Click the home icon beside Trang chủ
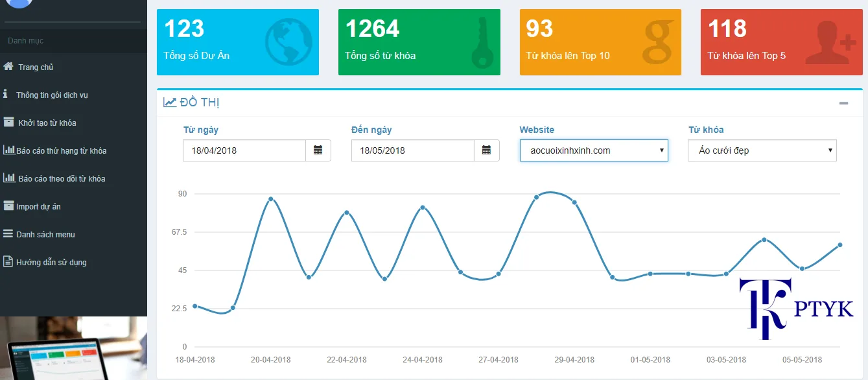 pos(8,67)
